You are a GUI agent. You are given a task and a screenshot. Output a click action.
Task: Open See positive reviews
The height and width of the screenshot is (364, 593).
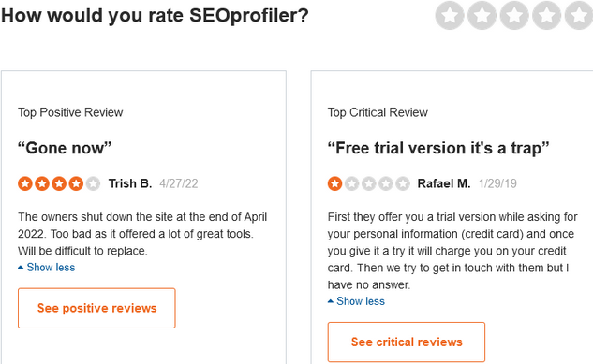tap(96, 308)
